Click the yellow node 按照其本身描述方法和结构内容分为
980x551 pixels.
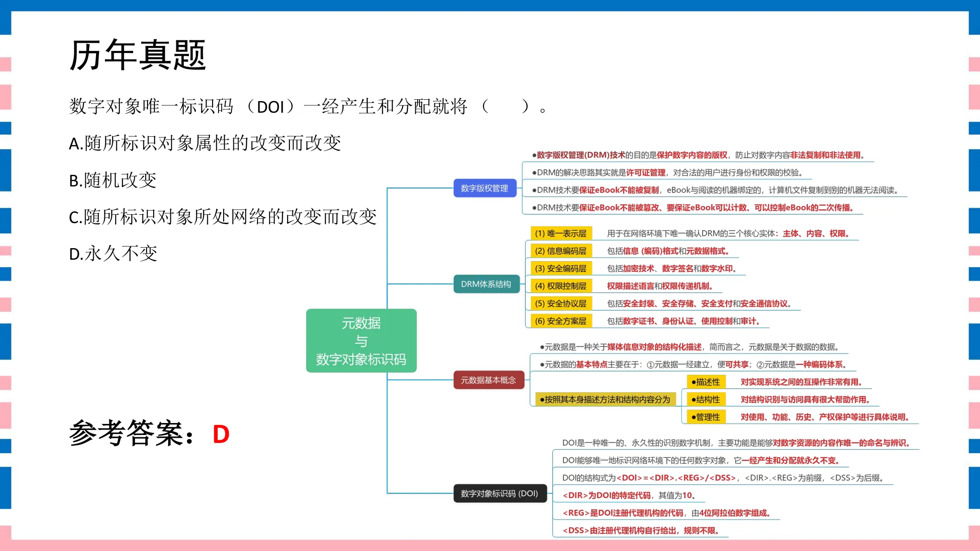(x=605, y=399)
